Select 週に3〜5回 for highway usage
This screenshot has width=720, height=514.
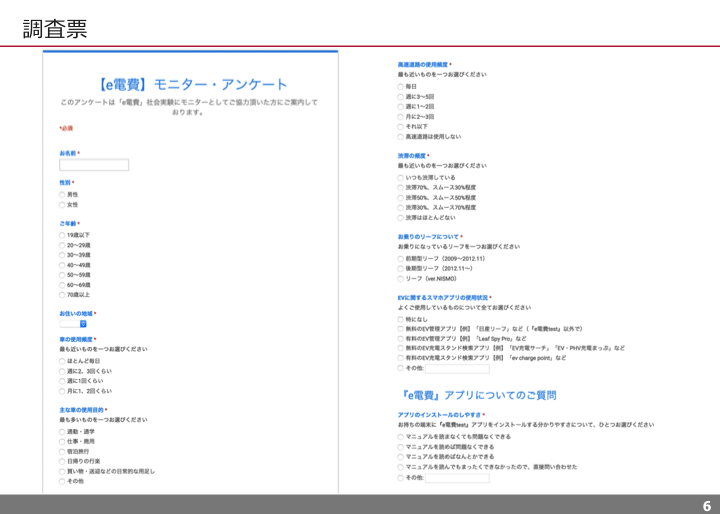tap(400, 97)
